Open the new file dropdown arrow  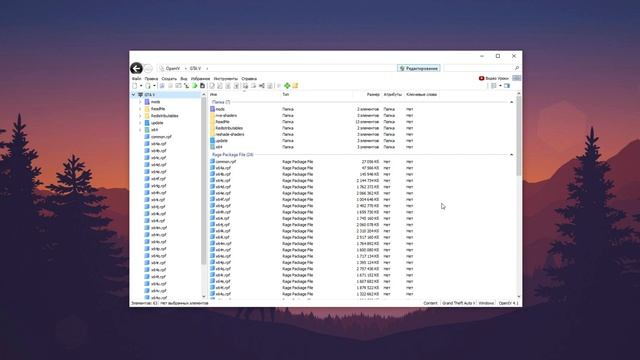pos(141,86)
